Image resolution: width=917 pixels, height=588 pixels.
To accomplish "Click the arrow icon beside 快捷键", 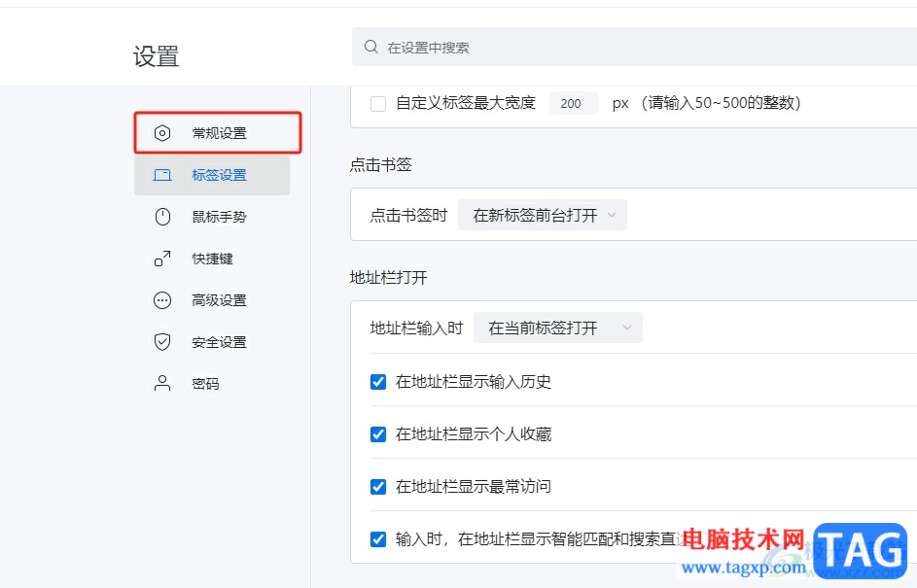I will (x=162, y=259).
